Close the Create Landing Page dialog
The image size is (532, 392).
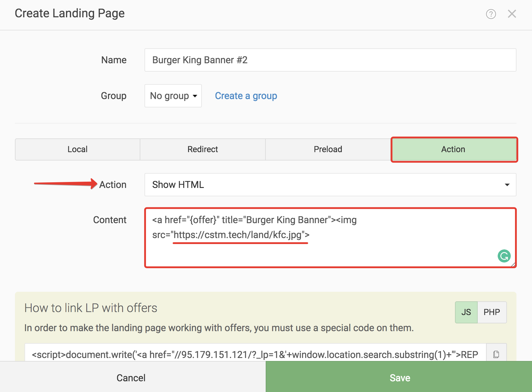pos(512,14)
